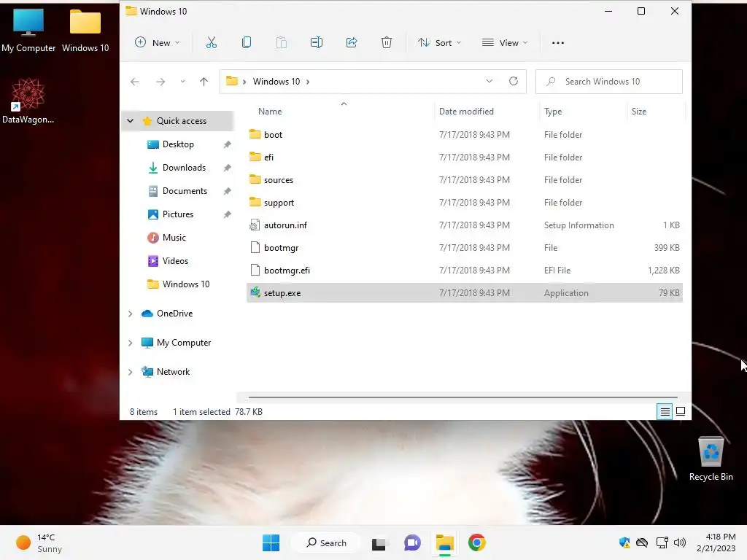Click the Rename icon in toolbar
Image resolution: width=747 pixels, height=560 pixels.
coord(317,43)
